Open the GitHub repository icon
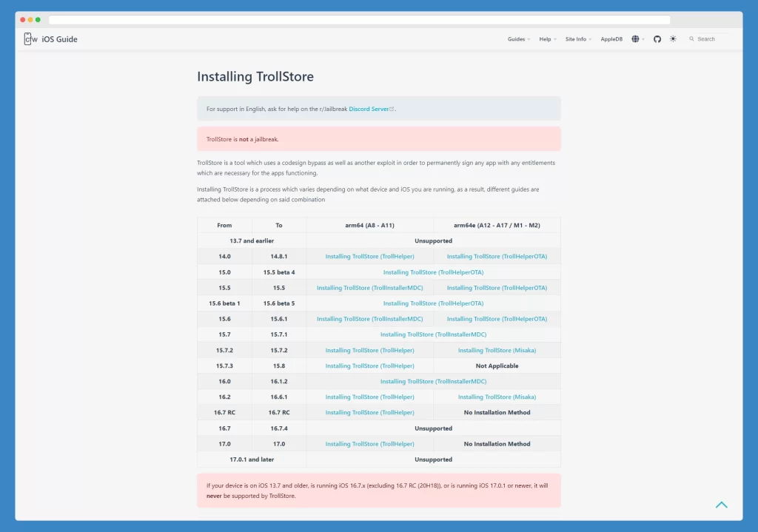Viewport: 758px width, 532px height. click(x=657, y=39)
